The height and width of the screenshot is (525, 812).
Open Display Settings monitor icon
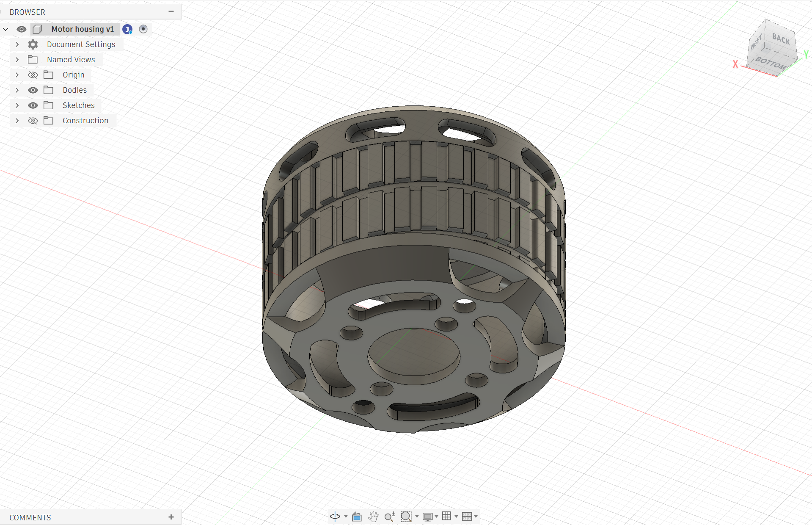(x=427, y=517)
